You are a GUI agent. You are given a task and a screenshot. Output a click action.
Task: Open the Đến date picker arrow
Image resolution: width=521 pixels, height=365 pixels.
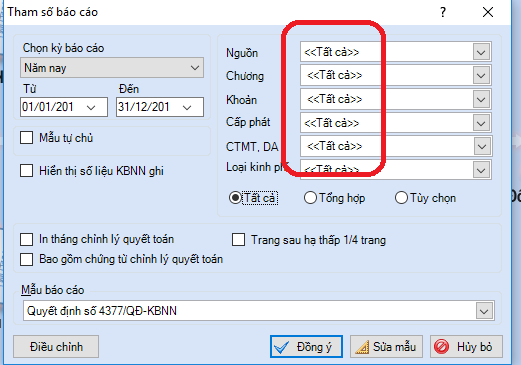pos(187,107)
